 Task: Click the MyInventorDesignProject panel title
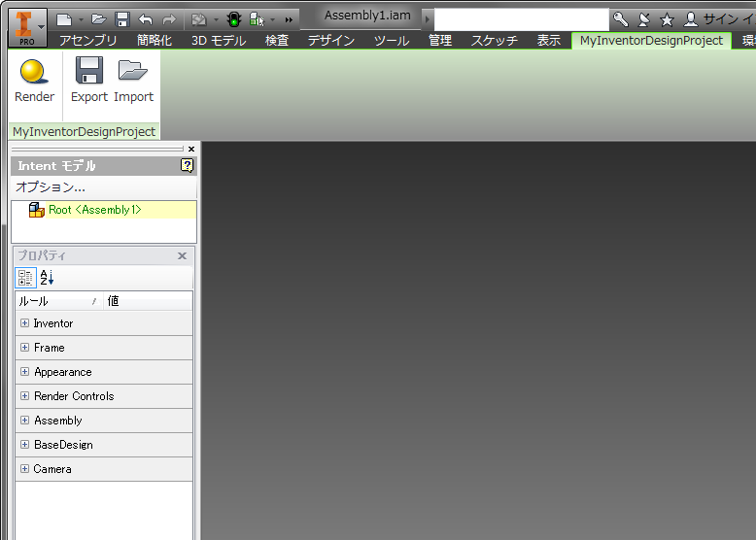[84, 131]
